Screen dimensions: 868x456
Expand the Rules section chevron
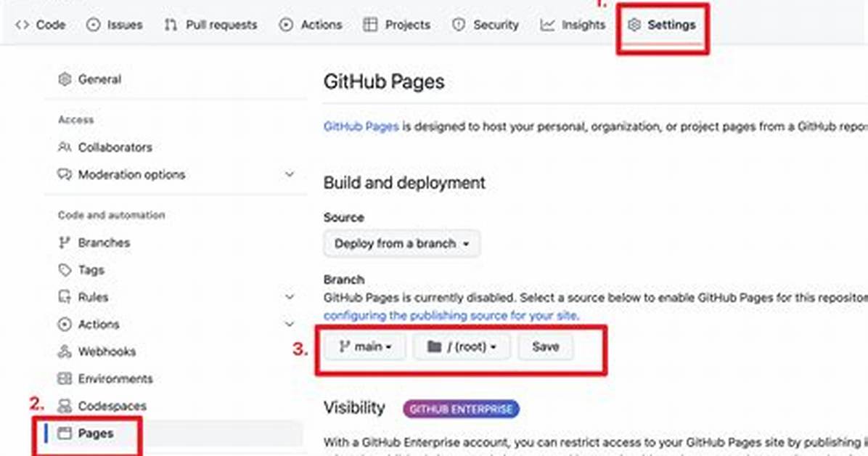tap(290, 297)
